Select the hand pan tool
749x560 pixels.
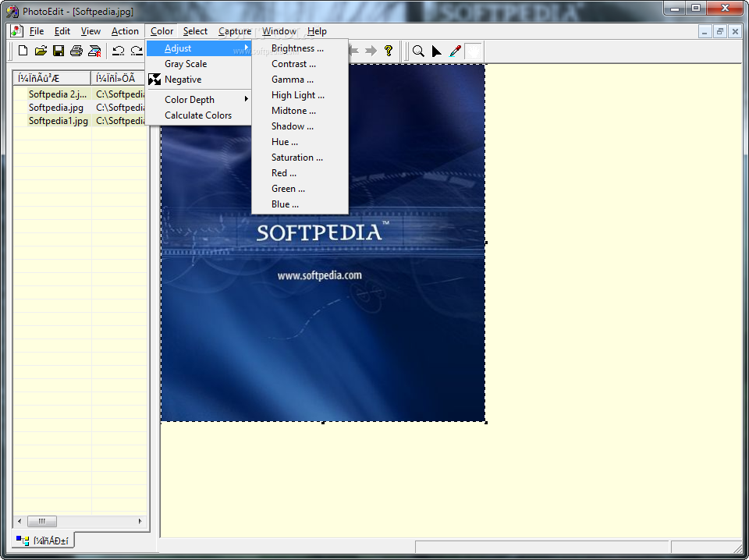[473, 51]
